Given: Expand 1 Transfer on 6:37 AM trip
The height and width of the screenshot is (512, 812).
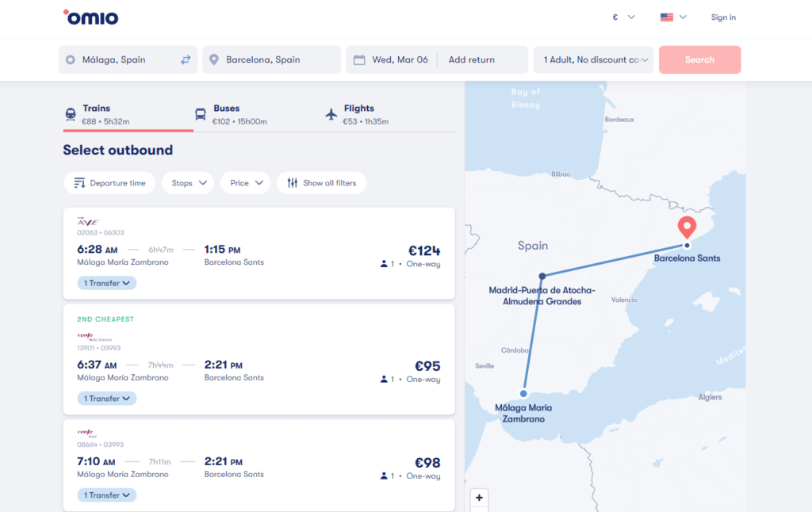Looking at the screenshot, I should 107,399.
